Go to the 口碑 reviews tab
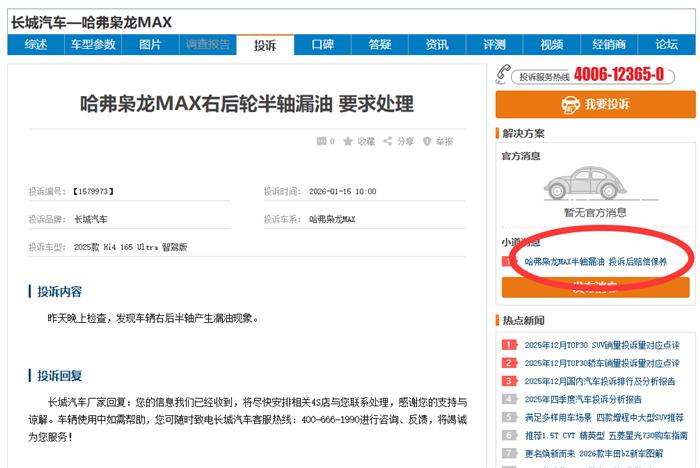Image resolution: width=700 pixels, height=468 pixels. [x=322, y=45]
